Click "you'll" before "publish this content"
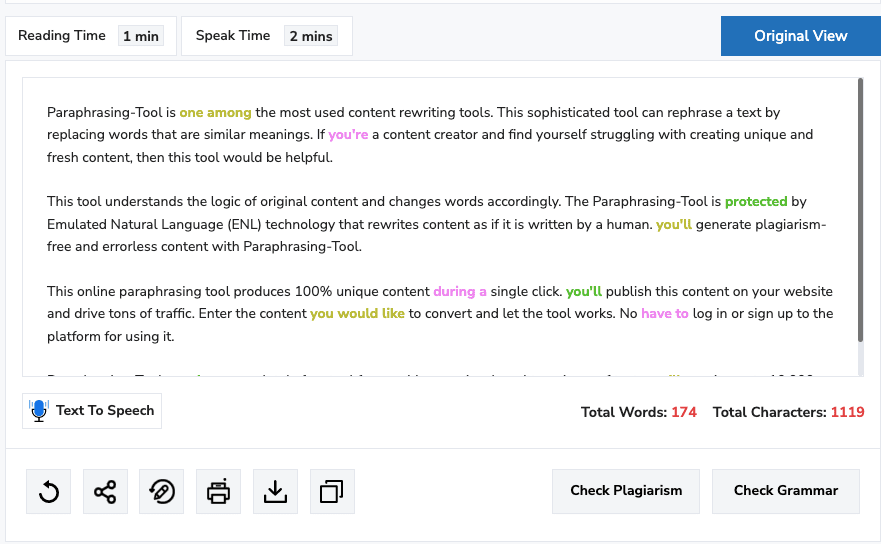This screenshot has width=881, height=544. 584,292
